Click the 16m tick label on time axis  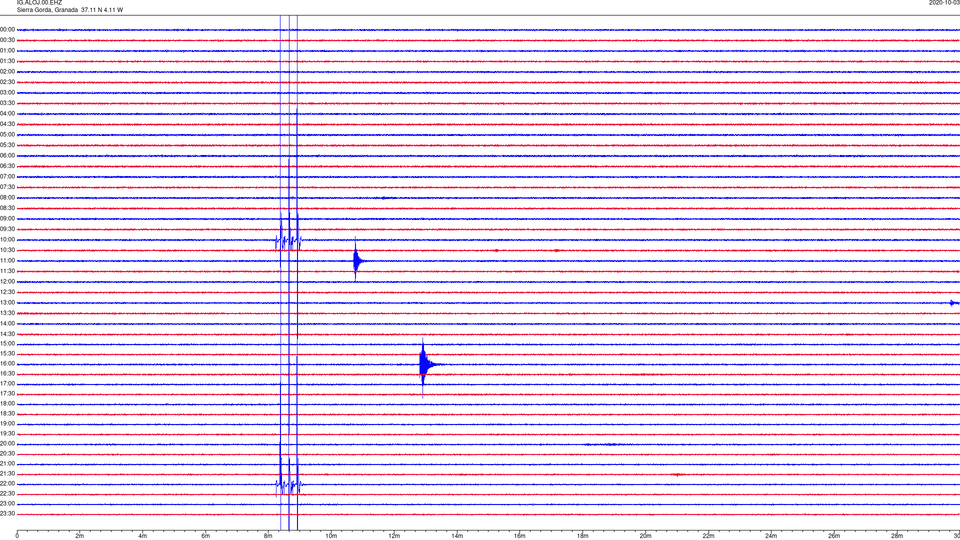(x=520, y=536)
